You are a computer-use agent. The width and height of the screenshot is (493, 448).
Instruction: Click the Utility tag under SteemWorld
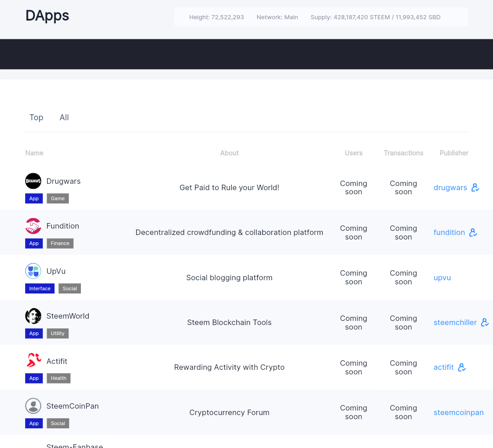[58, 333]
